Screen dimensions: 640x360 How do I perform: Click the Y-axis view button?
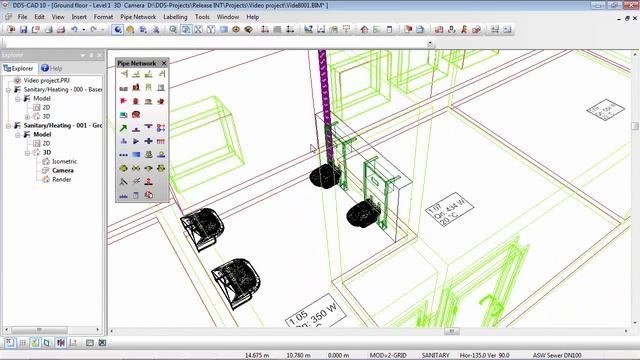tap(211, 29)
